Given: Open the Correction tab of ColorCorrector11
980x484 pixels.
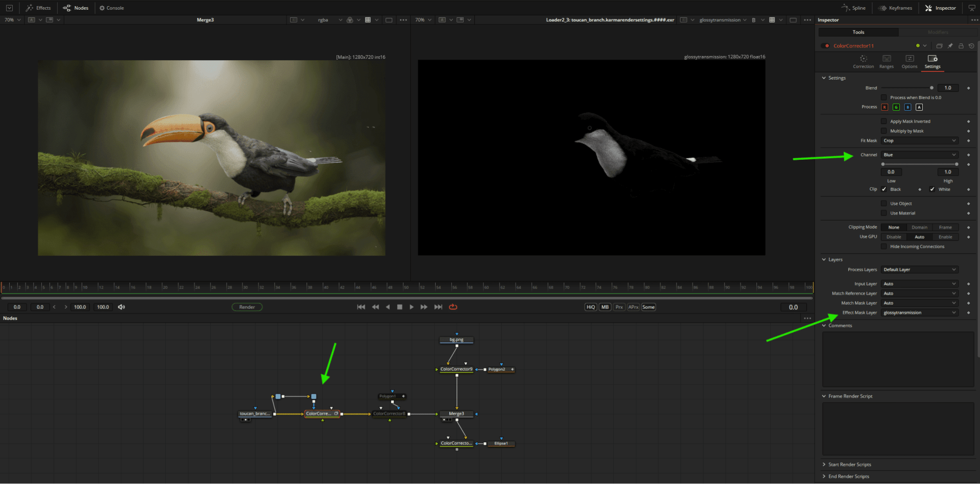Looking at the screenshot, I should [863, 62].
